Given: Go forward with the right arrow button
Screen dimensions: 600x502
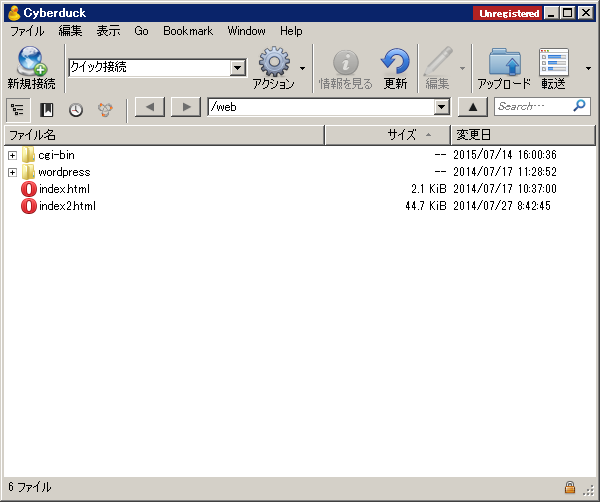Looking at the screenshot, I should (x=186, y=107).
